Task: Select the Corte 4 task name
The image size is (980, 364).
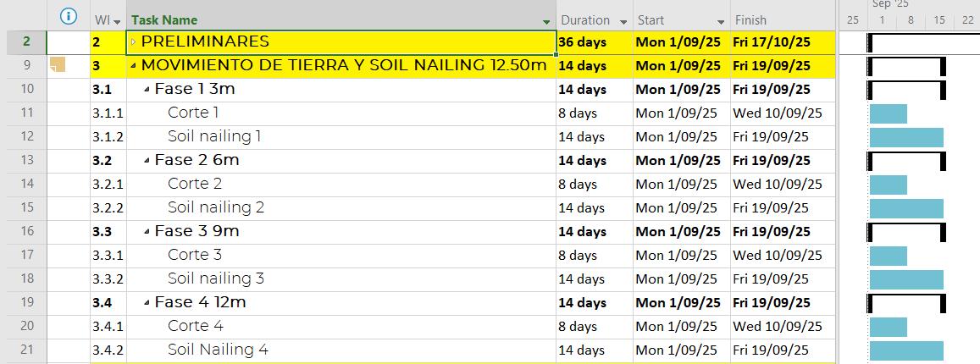Action: tap(195, 327)
